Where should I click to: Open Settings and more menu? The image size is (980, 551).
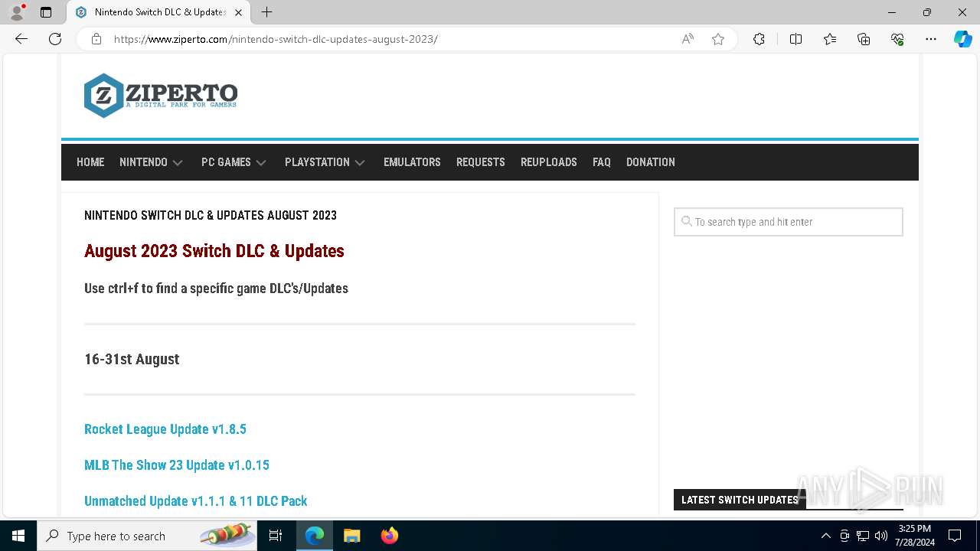931,39
